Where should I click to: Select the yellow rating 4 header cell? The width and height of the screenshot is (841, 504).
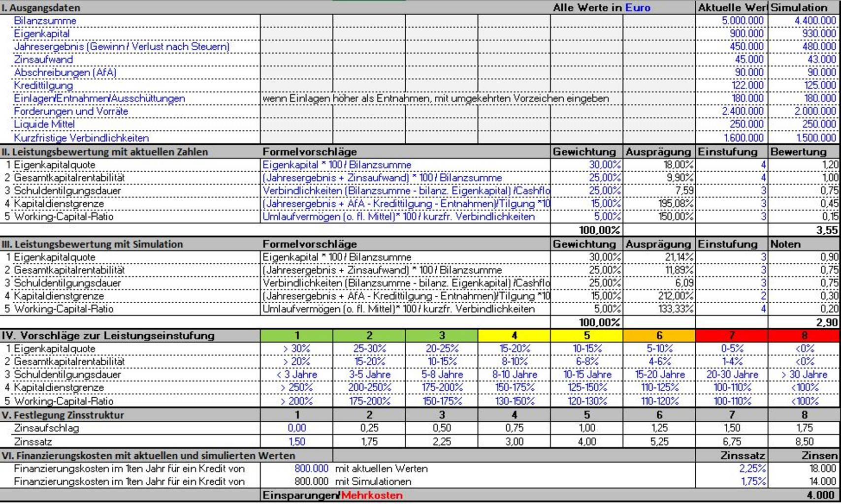coord(514,336)
